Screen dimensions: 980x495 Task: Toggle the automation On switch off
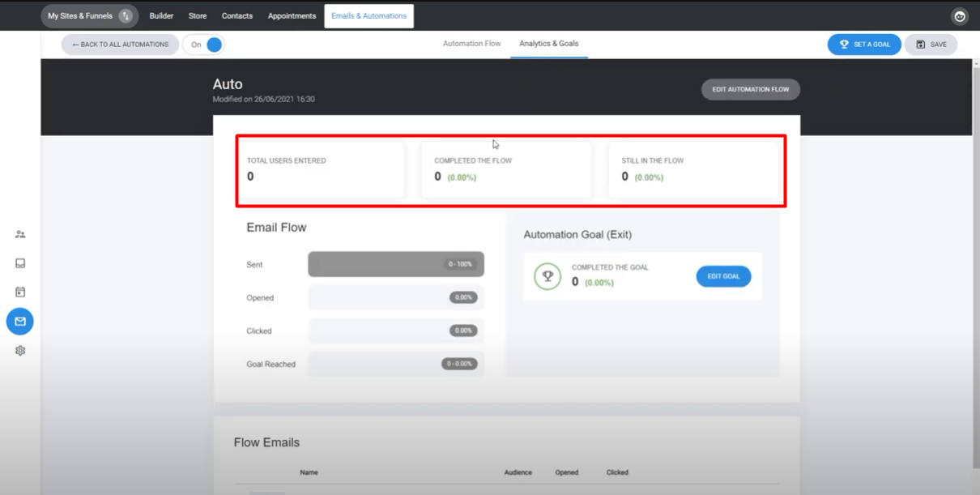point(213,45)
